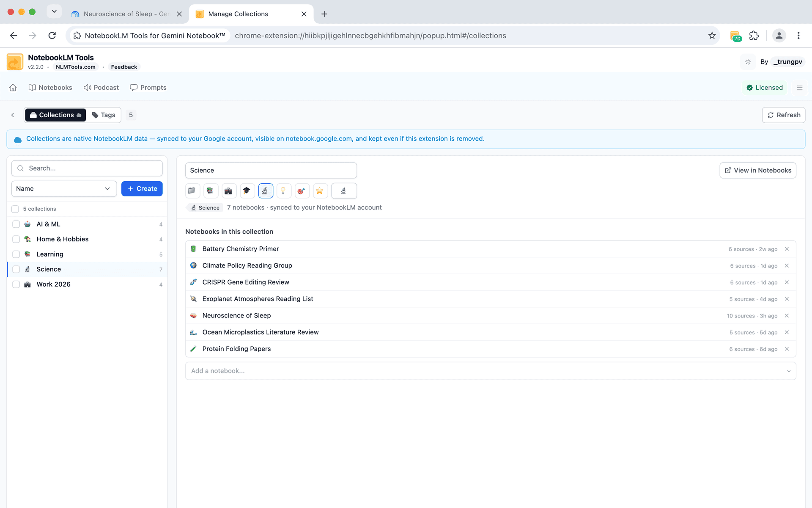Remove CRISPR Gene Editing Review from collection

[787, 282]
